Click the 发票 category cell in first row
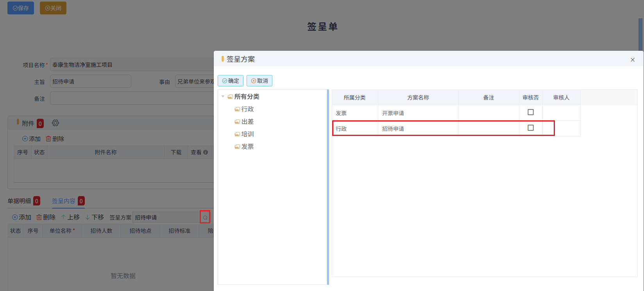The height and width of the screenshot is (291, 644). (x=355, y=113)
